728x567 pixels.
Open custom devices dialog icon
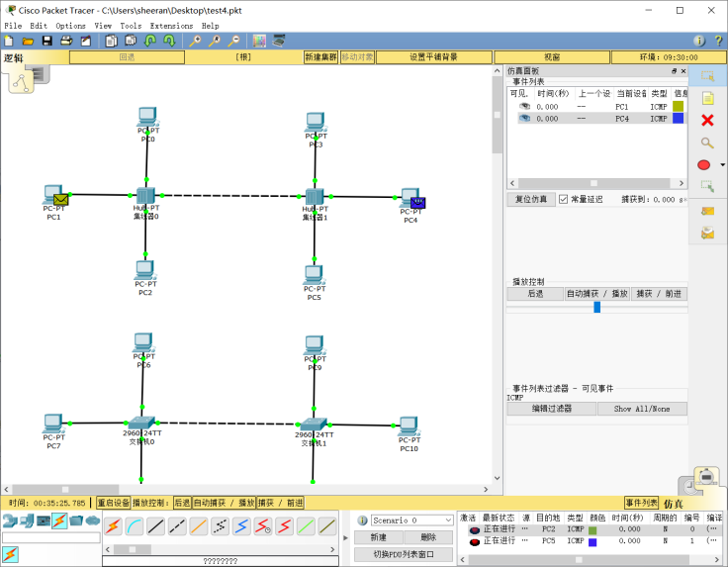[x=279, y=41]
